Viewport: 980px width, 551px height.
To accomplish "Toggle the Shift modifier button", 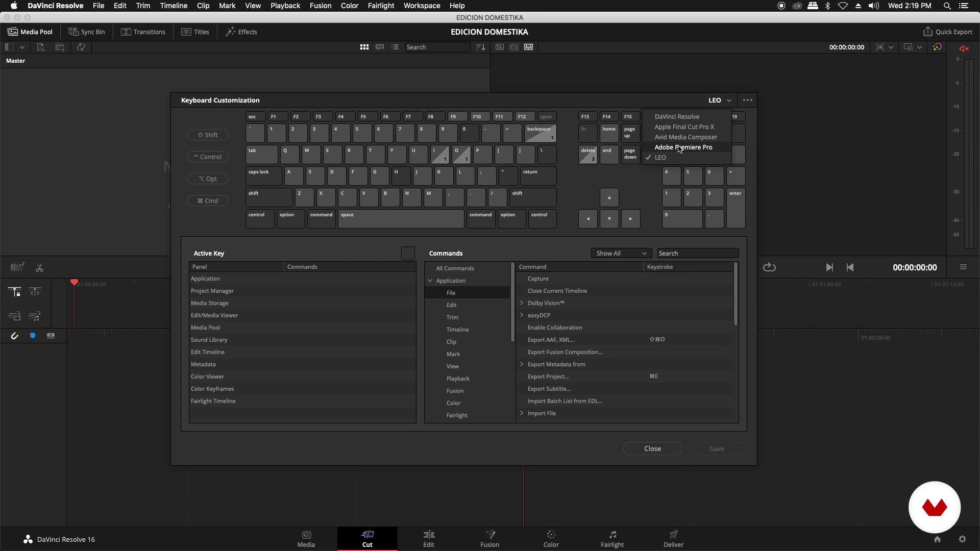I will tap(208, 135).
